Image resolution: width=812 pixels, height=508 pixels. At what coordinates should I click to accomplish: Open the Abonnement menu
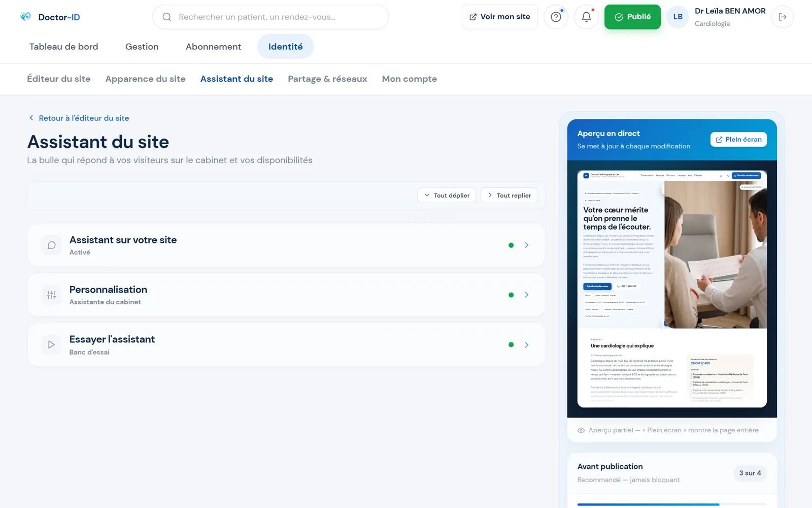coord(214,47)
